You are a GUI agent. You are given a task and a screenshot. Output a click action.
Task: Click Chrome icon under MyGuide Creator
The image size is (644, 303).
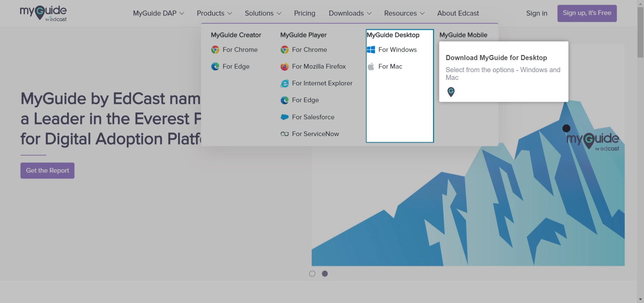(x=215, y=50)
